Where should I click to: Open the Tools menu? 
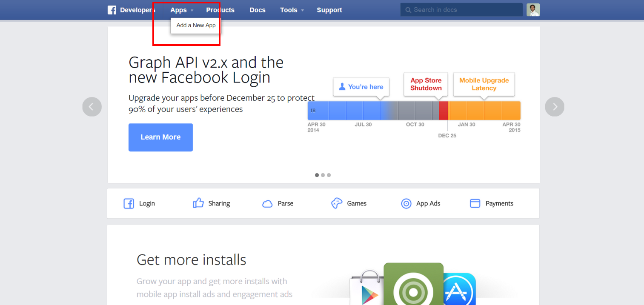pyautogui.click(x=289, y=10)
